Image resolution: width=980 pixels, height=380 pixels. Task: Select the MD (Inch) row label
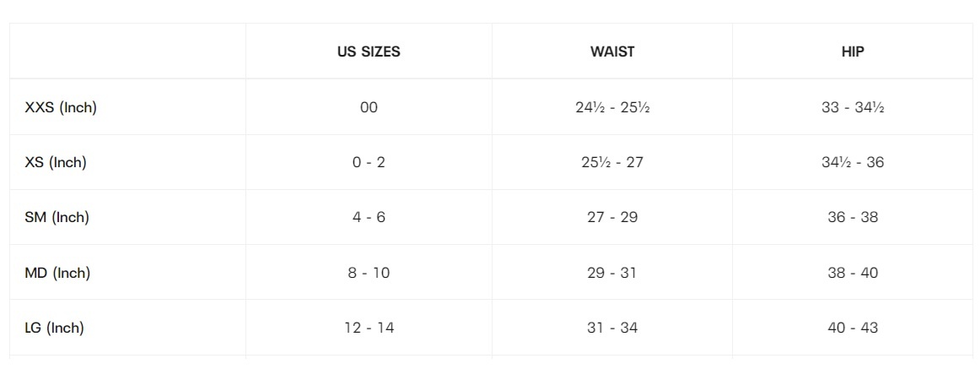57,273
